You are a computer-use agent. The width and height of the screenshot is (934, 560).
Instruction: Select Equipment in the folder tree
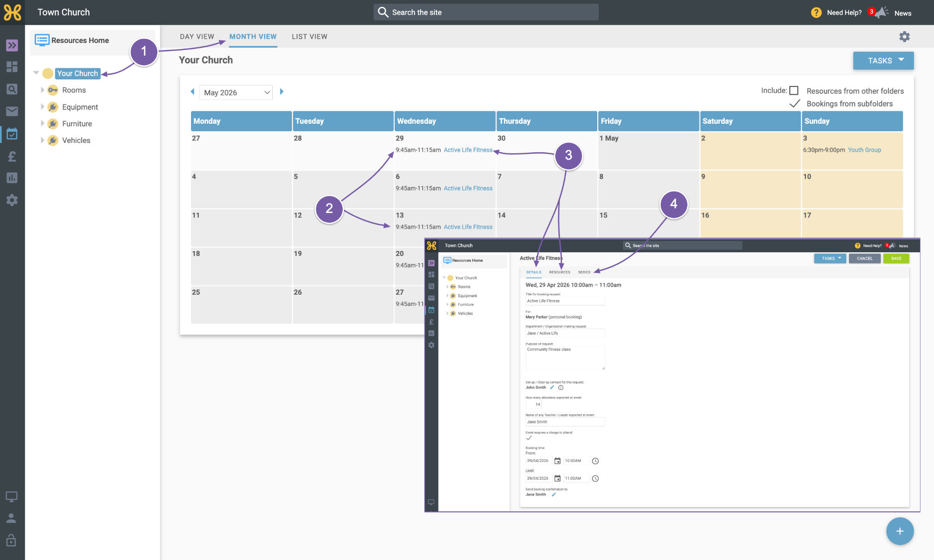(80, 107)
